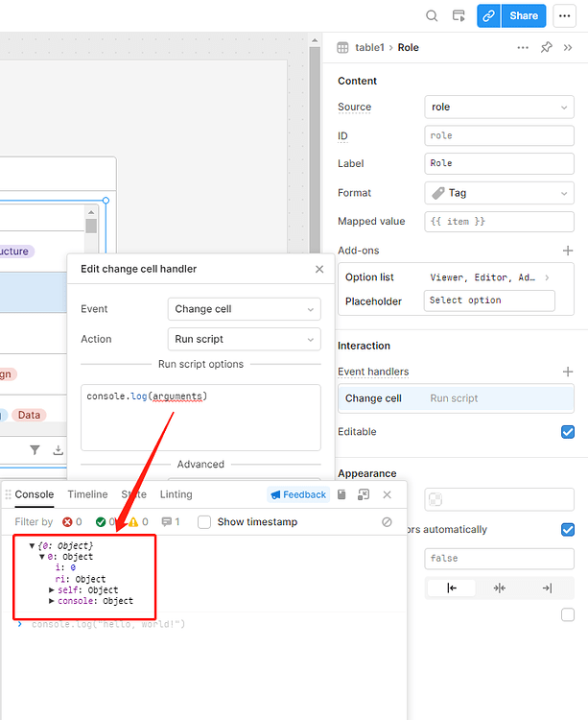Clear console with the circle-slash icon
Image resolution: width=588 pixels, height=720 pixels.
tap(388, 522)
